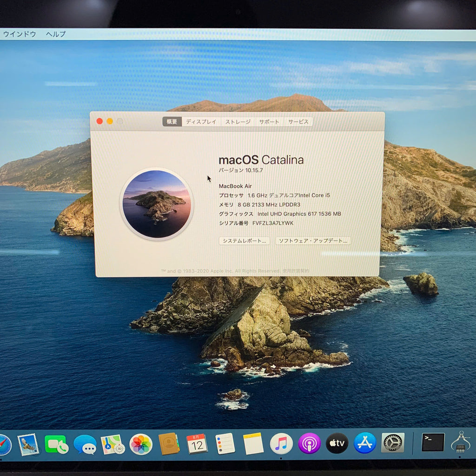Image resolution: width=476 pixels, height=476 pixels.
Task: Click the バージョン 10.15.7 text
Action: point(241,170)
